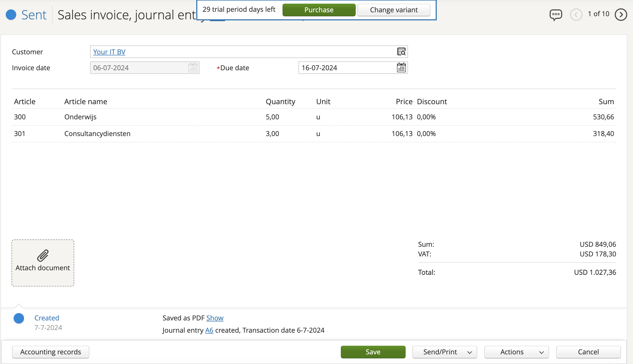Open the invoice date calendar picker
The width and height of the screenshot is (633, 364).
192,67
